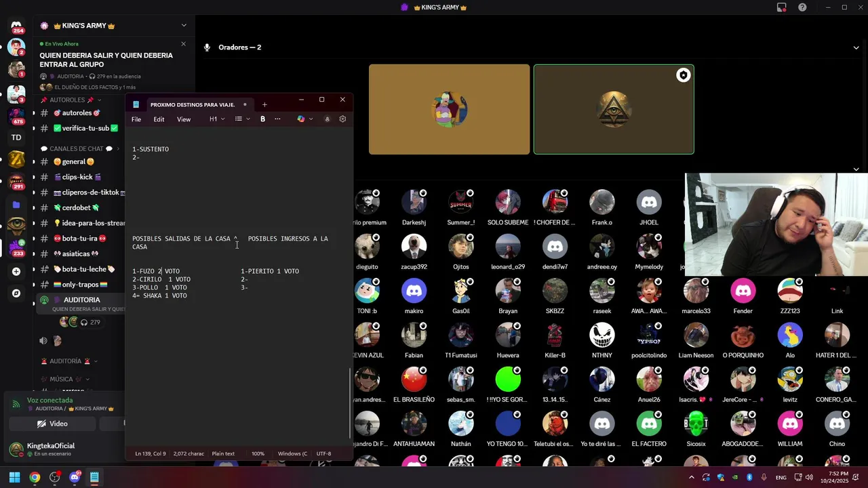Turn on Video in voice panel

[52, 424]
